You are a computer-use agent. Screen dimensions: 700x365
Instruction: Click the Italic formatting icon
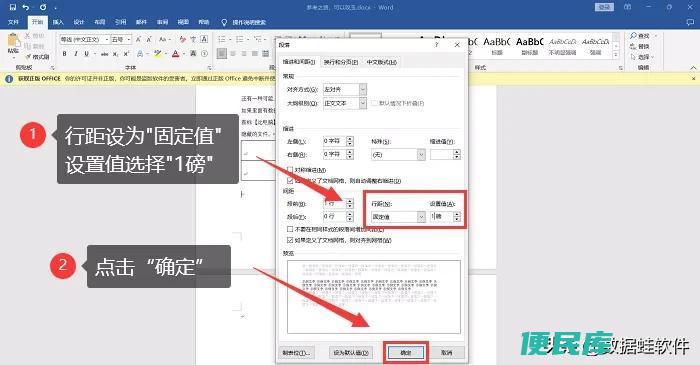(x=75, y=54)
